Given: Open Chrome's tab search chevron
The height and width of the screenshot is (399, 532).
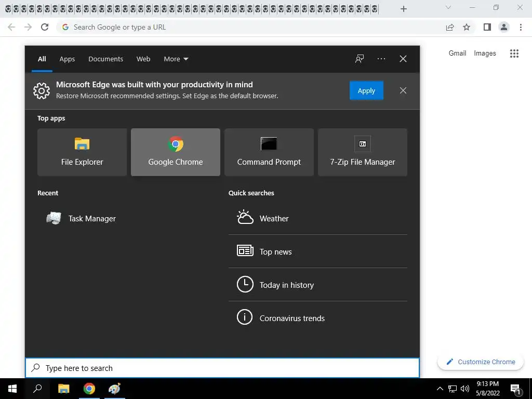Looking at the screenshot, I should [x=448, y=7].
